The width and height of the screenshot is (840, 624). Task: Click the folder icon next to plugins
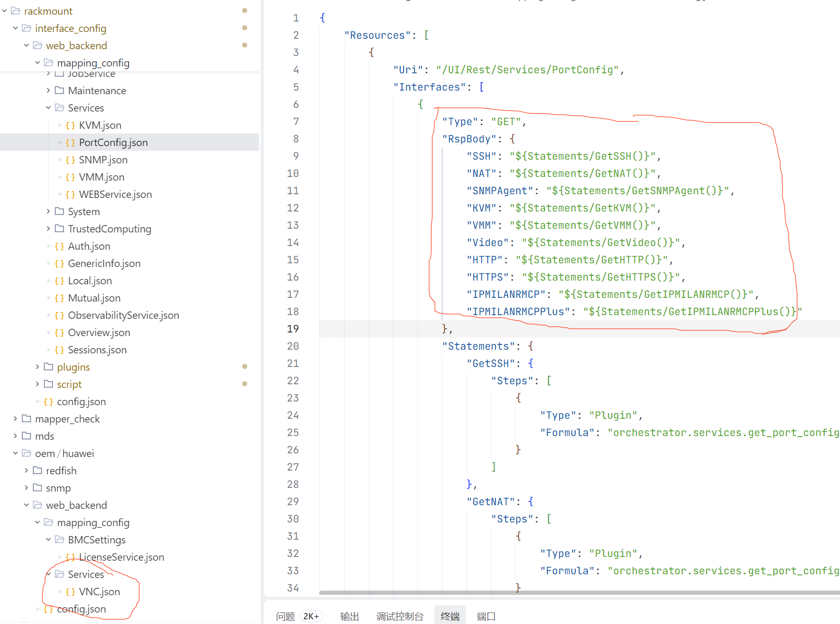point(49,367)
